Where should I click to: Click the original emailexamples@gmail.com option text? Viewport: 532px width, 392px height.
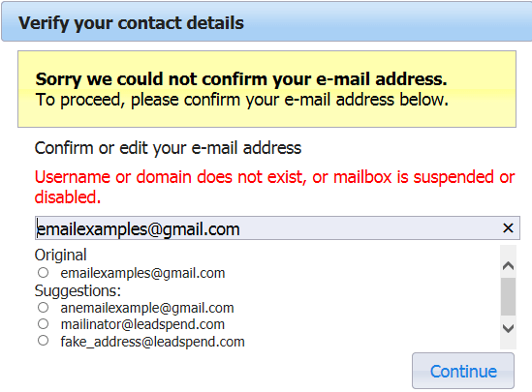142,273
